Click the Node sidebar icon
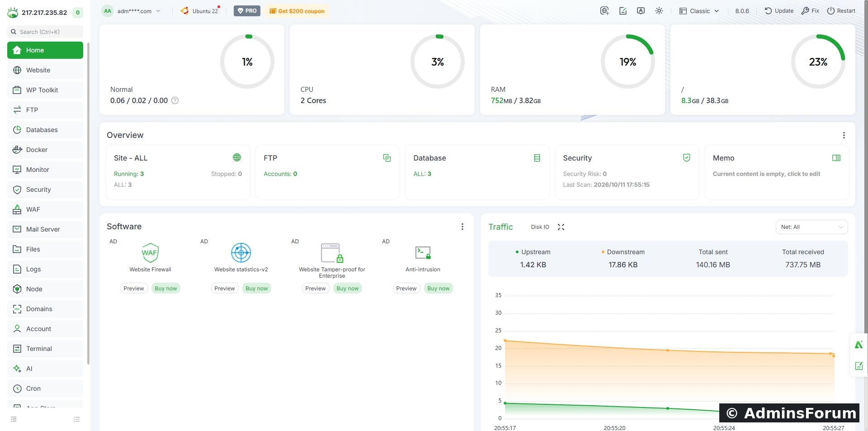Viewport: 868px width, 431px height. [x=17, y=289]
